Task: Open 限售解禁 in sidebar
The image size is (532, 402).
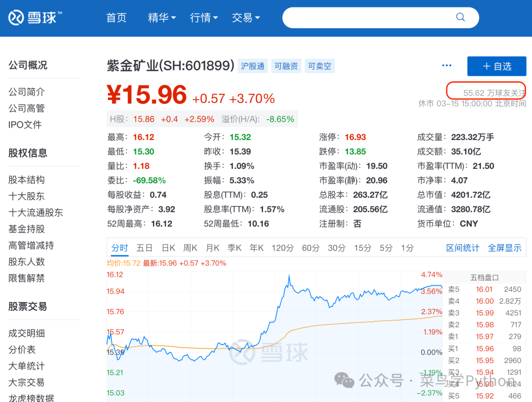Action: 27,278
